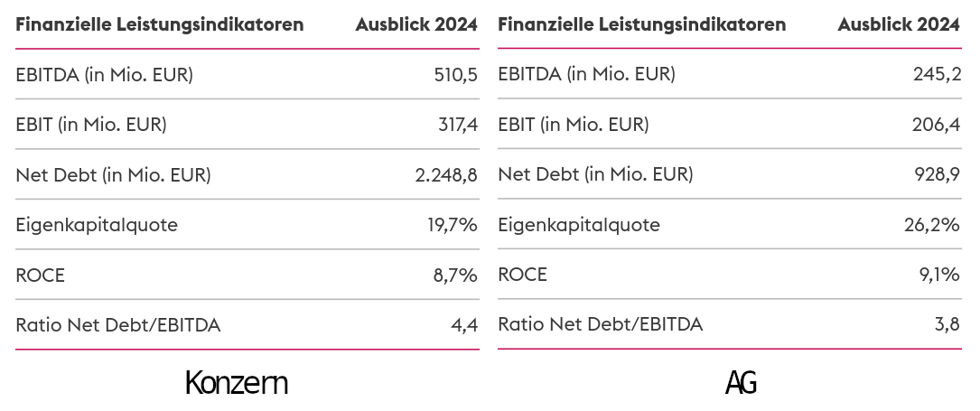980x411 pixels.
Task: Click the Eigenkapitalquote value 26,2%
Action: [x=932, y=225]
